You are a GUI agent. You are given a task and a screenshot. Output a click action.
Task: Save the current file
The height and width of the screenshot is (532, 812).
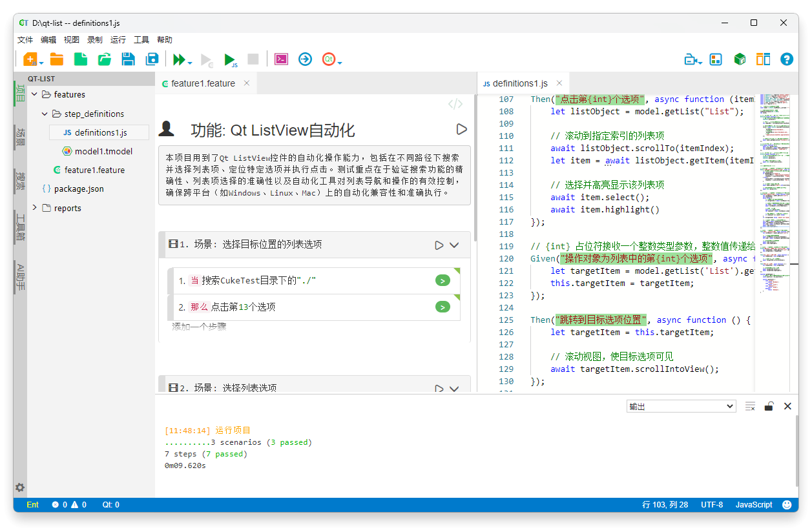128,59
